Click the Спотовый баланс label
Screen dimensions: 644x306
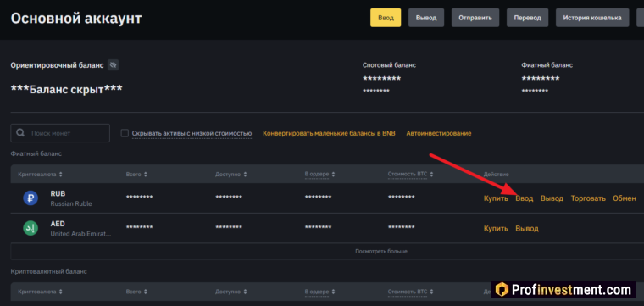tap(389, 65)
